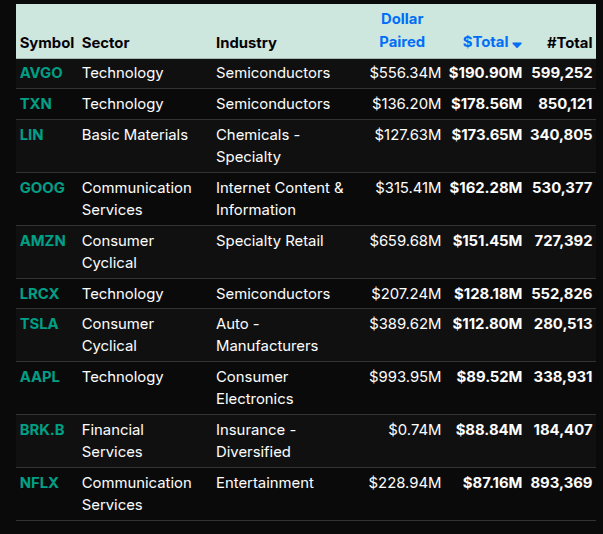Sort by the $Total column header
Image resolution: width=603 pixels, height=534 pixels.
tap(485, 42)
